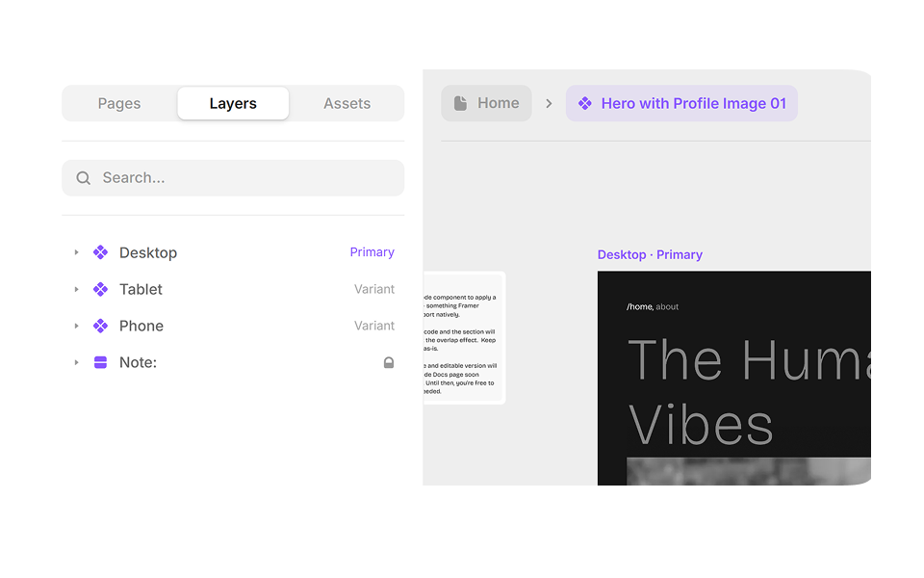Expand the Tablet layer arrow
Viewport: 924px width, 578px height.
76,289
